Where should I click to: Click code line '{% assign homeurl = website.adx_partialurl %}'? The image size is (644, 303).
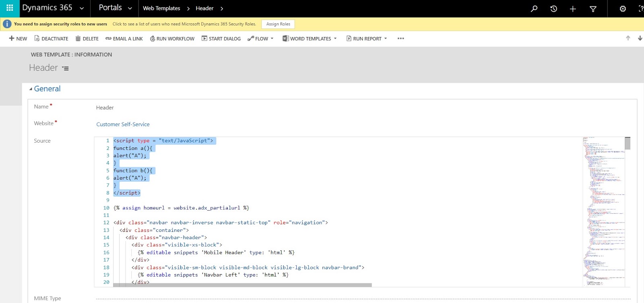181,208
